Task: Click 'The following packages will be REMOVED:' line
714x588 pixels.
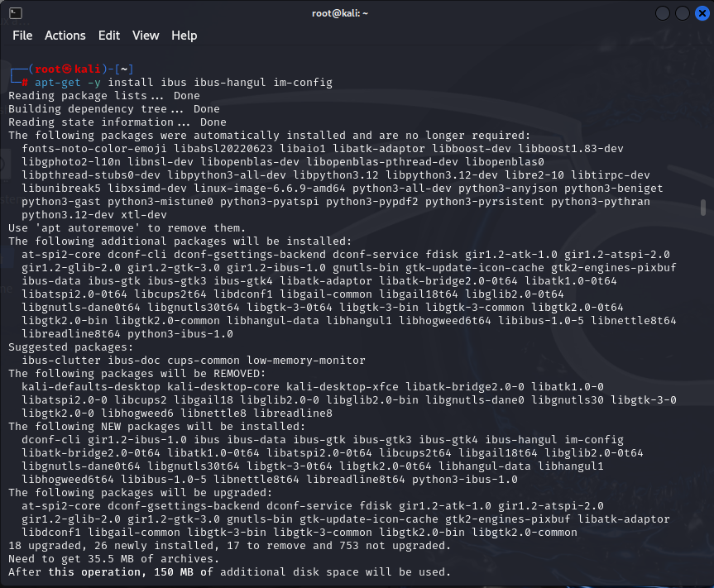Action: (x=137, y=373)
